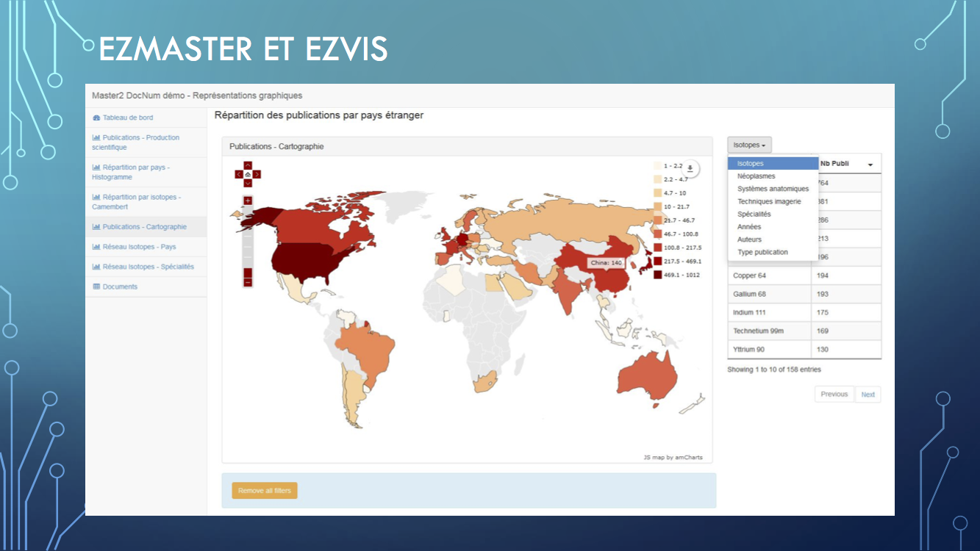Viewport: 980px width, 551px height.
Task: Pan the map down with the arrow
Action: click(x=248, y=183)
